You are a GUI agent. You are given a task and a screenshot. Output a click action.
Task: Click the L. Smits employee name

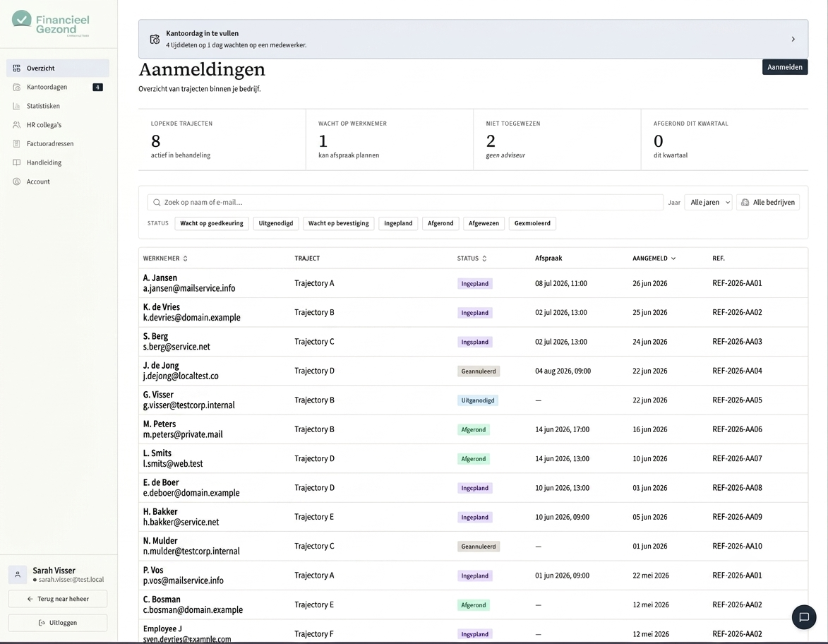tap(157, 453)
